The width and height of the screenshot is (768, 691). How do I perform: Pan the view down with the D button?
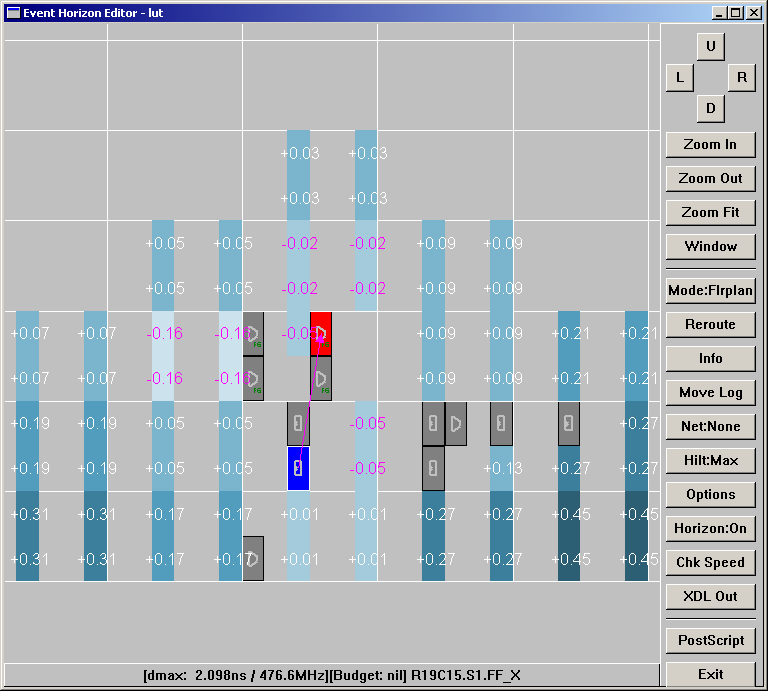pos(710,108)
